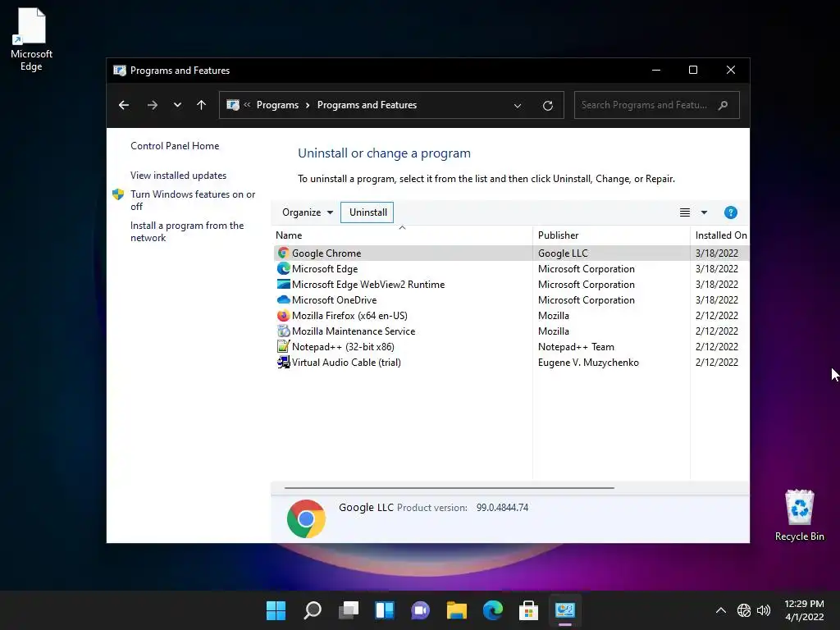Open File Explorer from the taskbar
The height and width of the screenshot is (630, 840).
tap(456, 610)
